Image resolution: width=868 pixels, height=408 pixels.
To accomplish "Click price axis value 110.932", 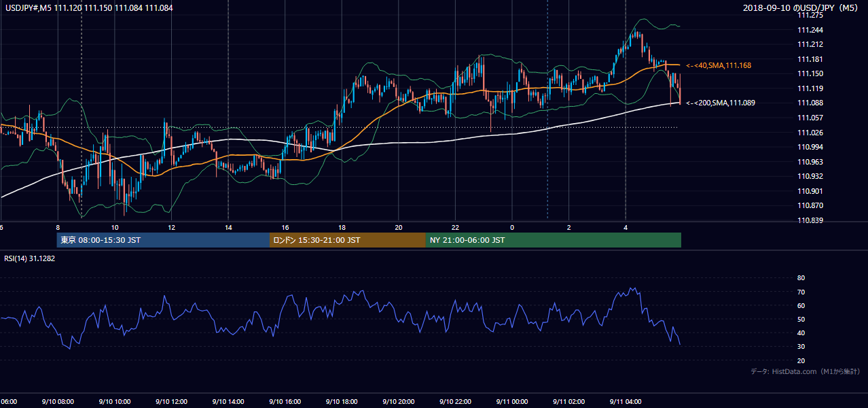I will [810, 176].
